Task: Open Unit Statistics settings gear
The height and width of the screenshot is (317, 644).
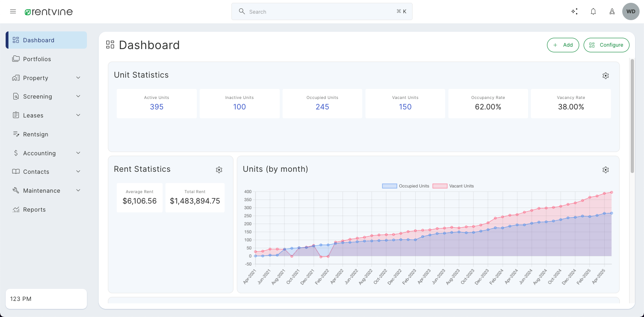Action: 605,76
